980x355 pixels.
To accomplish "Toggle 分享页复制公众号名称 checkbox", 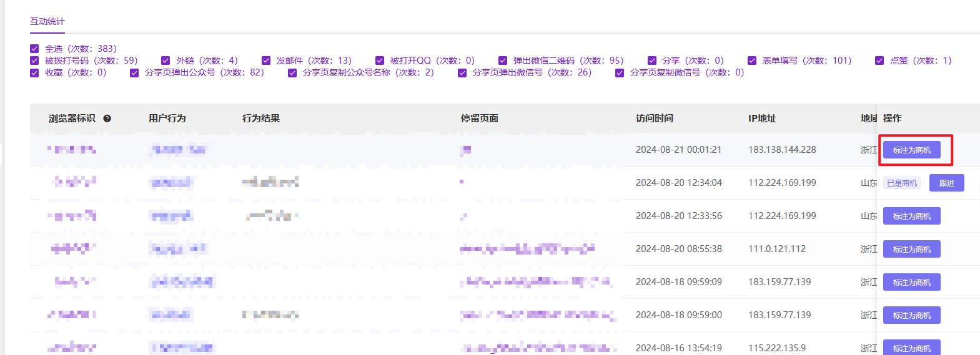I will coord(292,72).
